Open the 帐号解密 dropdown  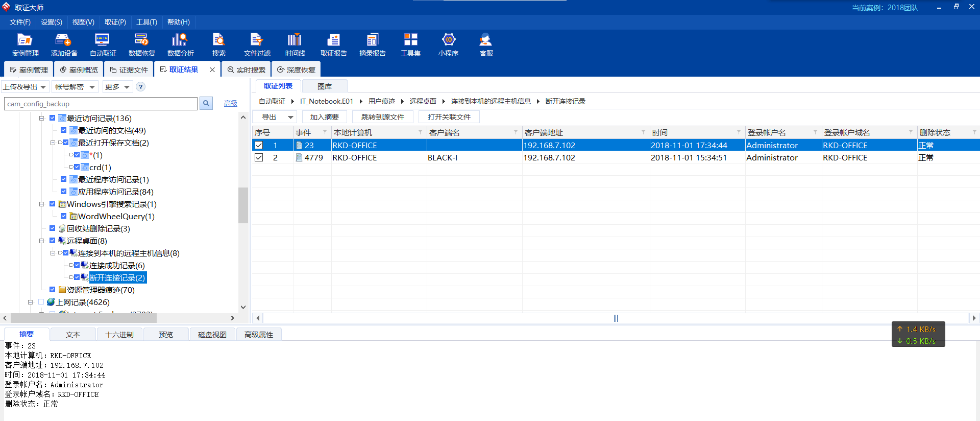tap(75, 87)
